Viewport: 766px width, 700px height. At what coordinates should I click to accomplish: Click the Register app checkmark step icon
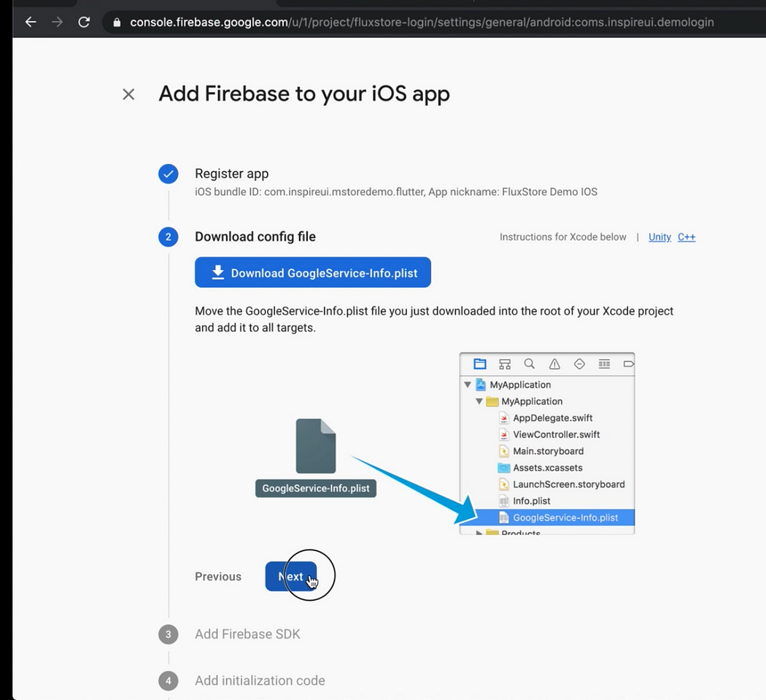169,174
